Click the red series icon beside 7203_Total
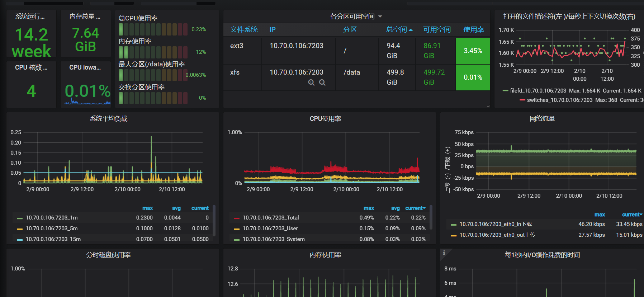The image size is (644, 297). (x=237, y=218)
